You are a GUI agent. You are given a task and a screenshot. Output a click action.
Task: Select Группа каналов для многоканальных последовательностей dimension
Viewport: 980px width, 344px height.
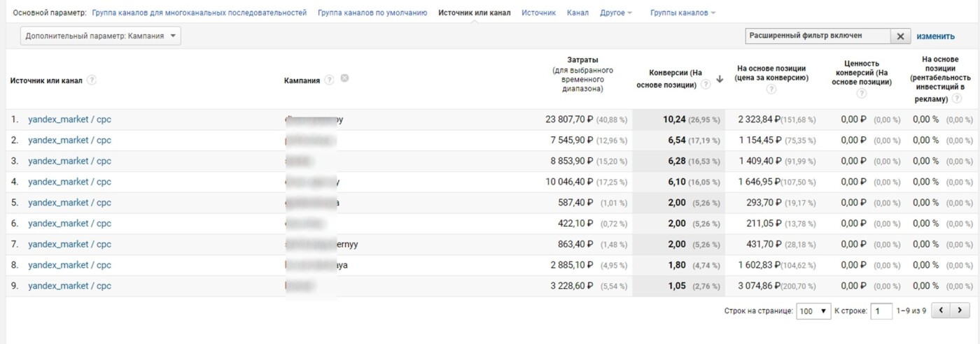[199, 13]
